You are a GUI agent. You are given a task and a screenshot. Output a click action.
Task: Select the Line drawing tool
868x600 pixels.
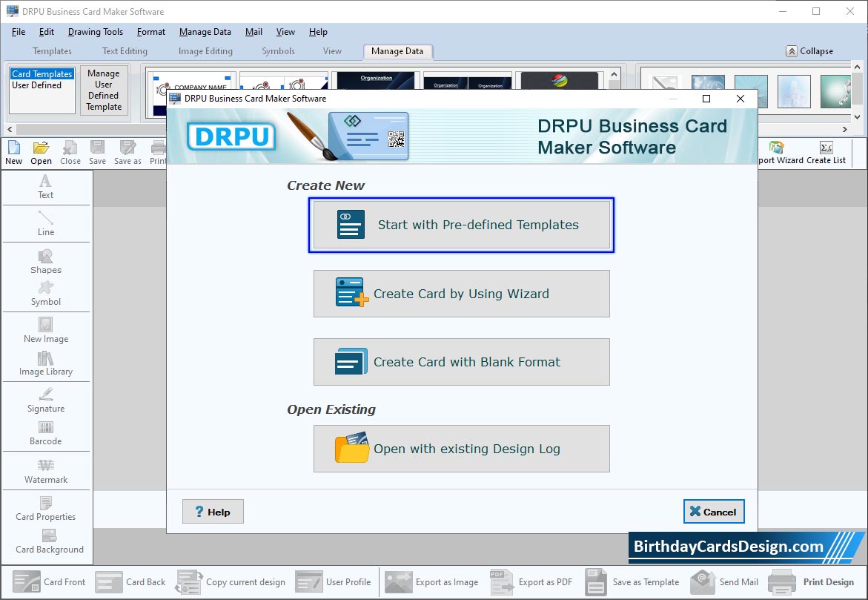[45, 223]
